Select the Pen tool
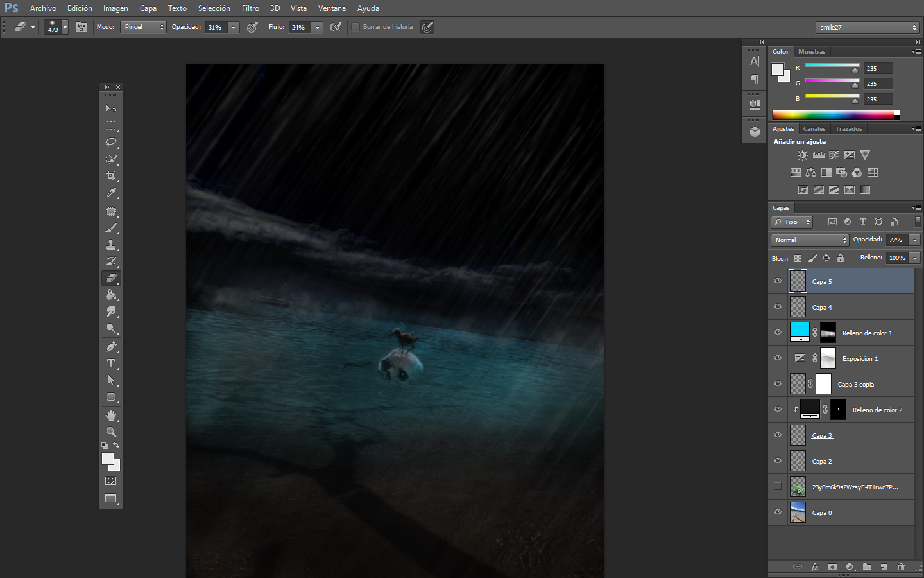Screen dimensions: 924x578 [x=111, y=347]
